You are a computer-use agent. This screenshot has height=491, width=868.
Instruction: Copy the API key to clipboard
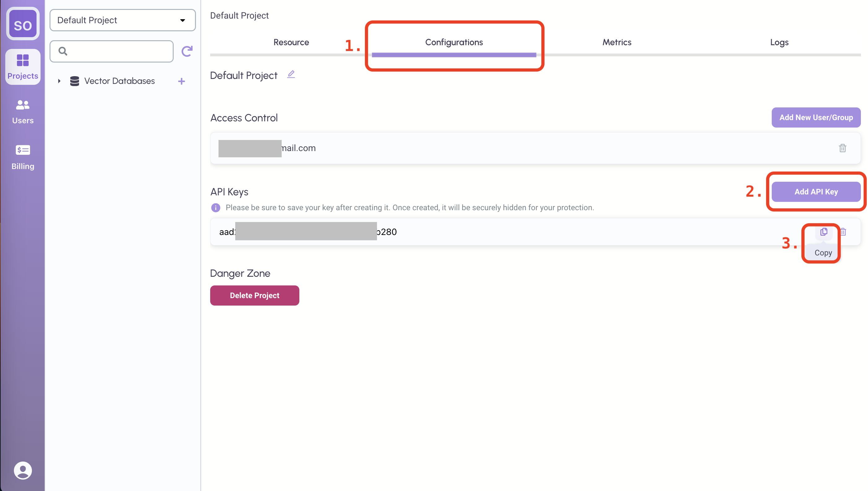[823, 232]
